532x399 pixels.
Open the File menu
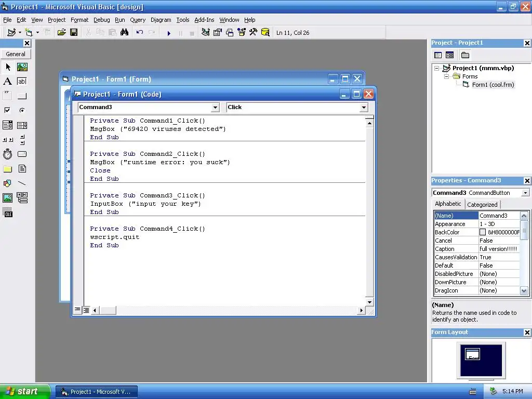coord(7,20)
